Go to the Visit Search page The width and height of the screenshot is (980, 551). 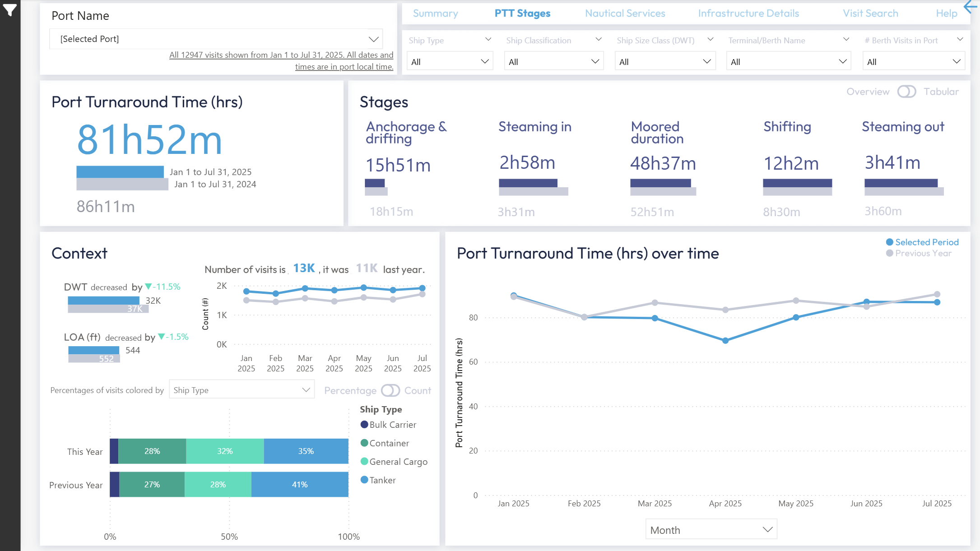pyautogui.click(x=870, y=14)
